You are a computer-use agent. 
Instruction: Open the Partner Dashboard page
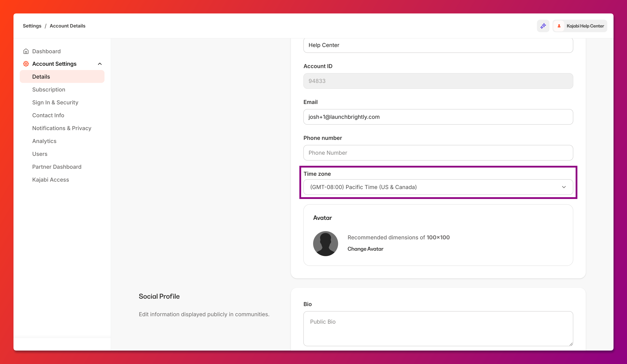[57, 167]
